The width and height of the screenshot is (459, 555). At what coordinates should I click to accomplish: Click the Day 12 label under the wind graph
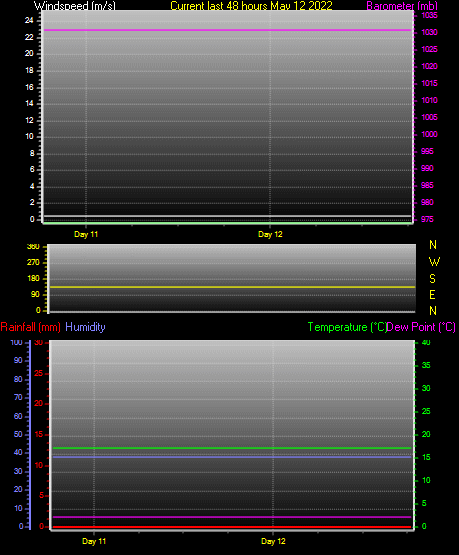click(270, 234)
